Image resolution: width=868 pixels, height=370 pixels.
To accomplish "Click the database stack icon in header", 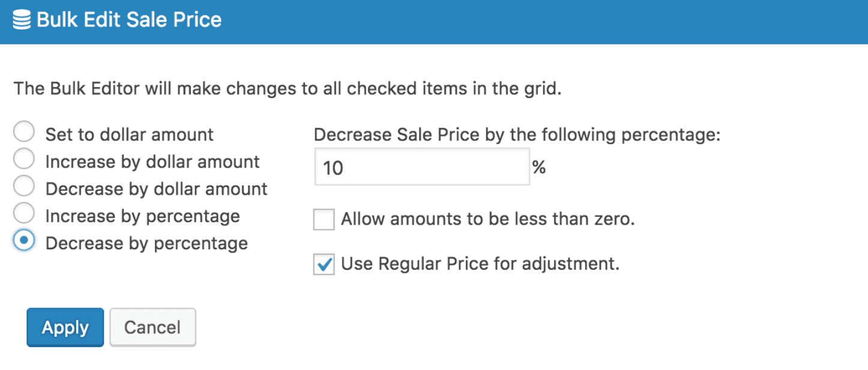I will tap(22, 20).
